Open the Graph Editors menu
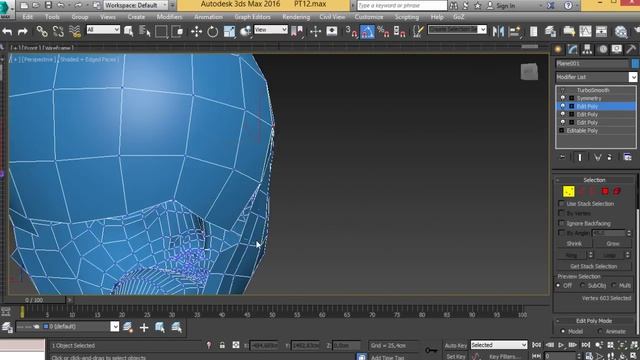The height and width of the screenshot is (360, 640). 252,17
